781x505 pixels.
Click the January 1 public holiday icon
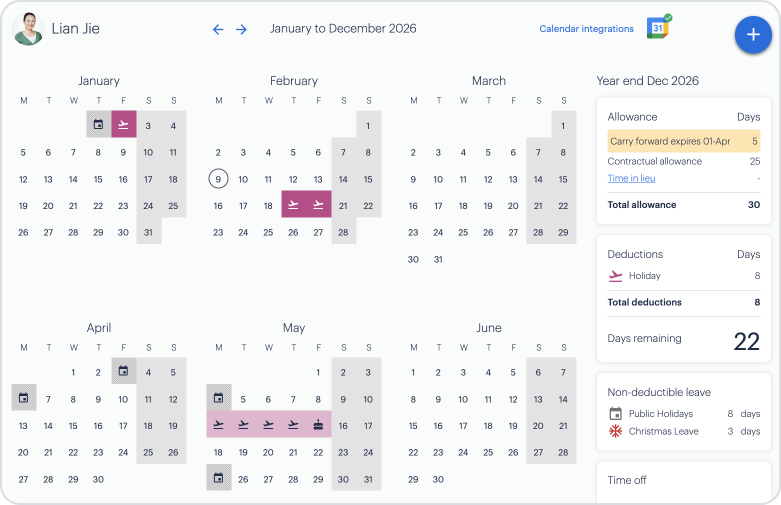[98, 125]
